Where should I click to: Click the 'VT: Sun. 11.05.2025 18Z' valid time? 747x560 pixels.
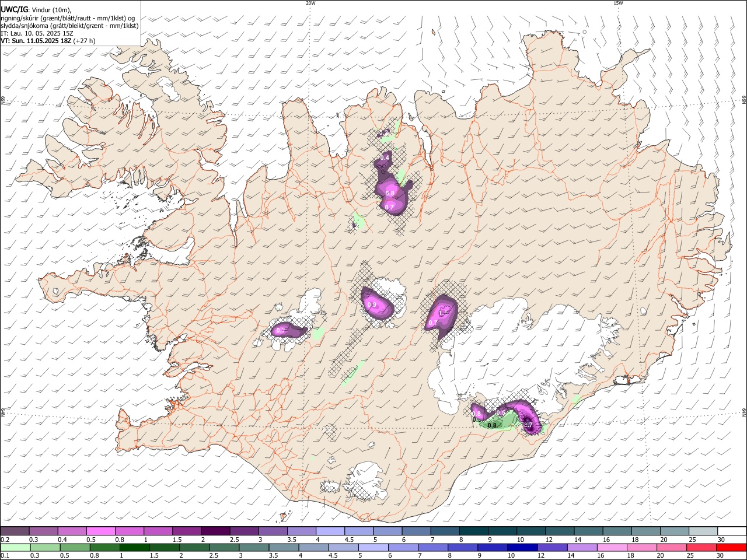coord(36,41)
